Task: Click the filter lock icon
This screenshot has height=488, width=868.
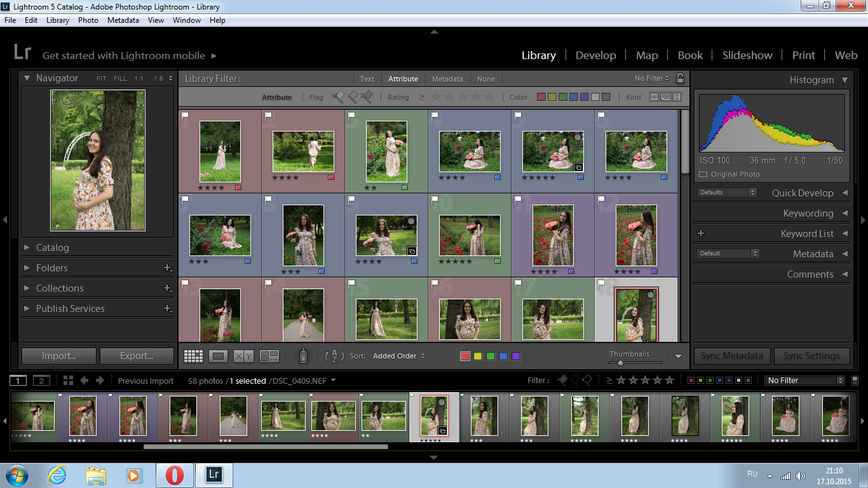Action: click(680, 78)
